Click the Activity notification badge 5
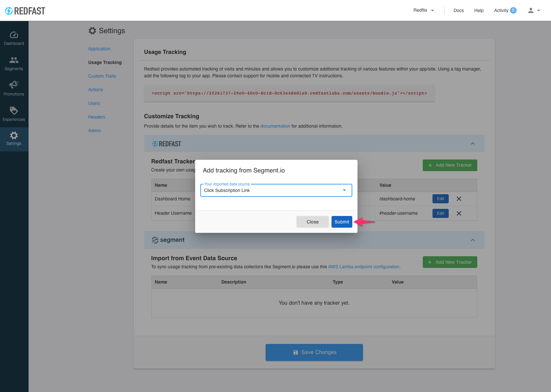Image resolution: width=551 pixels, height=392 pixels. tap(513, 10)
